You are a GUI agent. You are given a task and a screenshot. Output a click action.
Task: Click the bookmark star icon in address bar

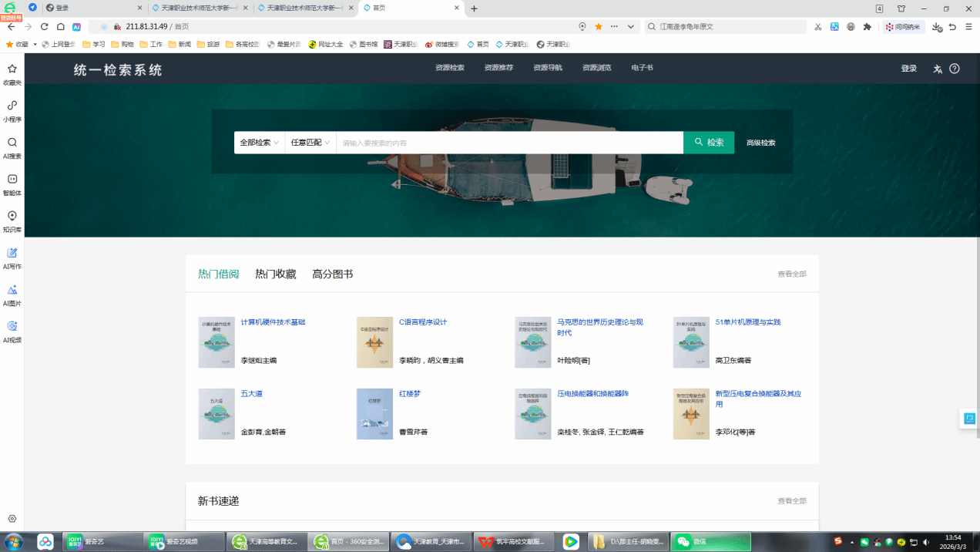(x=599, y=26)
